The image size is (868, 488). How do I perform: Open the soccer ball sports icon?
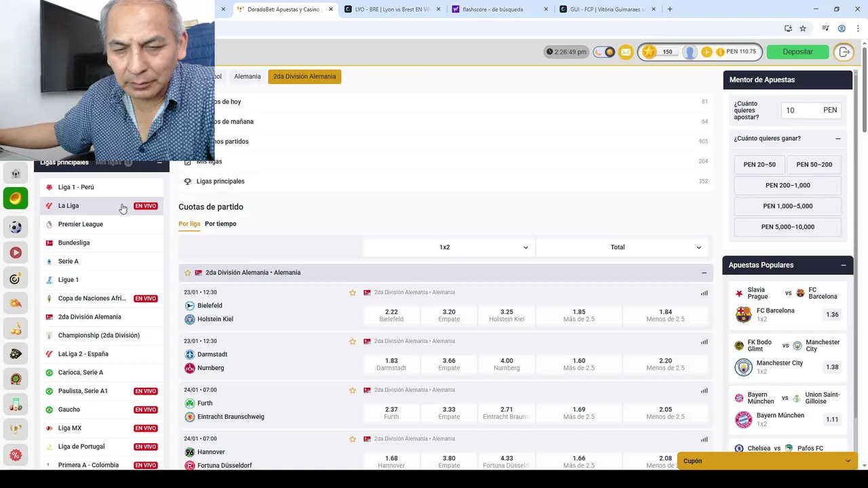(x=16, y=227)
